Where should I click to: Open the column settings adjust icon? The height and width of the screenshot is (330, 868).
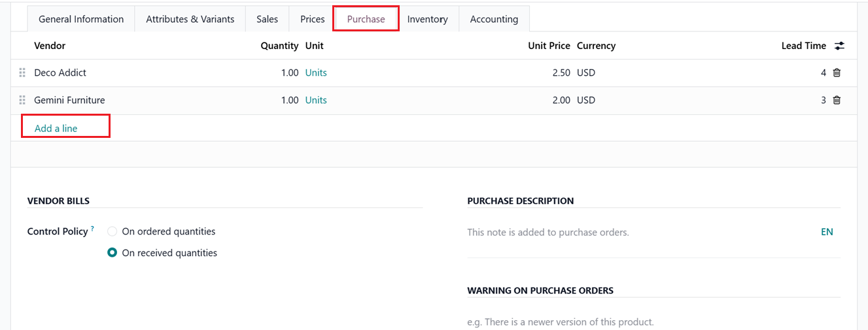coord(839,46)
